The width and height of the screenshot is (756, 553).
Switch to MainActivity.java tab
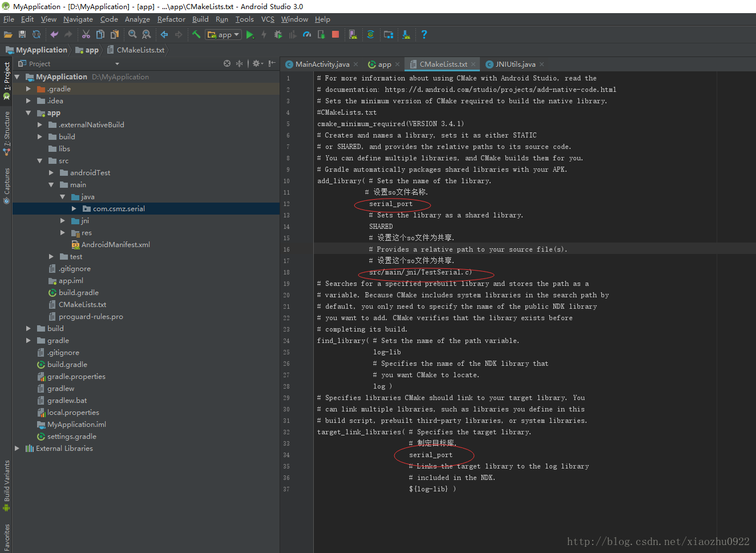[x=322, y=64]
